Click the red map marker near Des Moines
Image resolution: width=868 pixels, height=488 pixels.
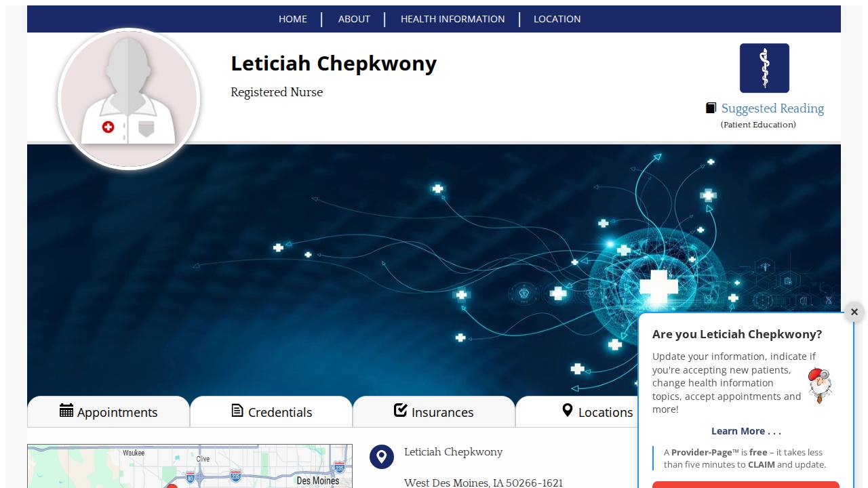pos(172,485)
